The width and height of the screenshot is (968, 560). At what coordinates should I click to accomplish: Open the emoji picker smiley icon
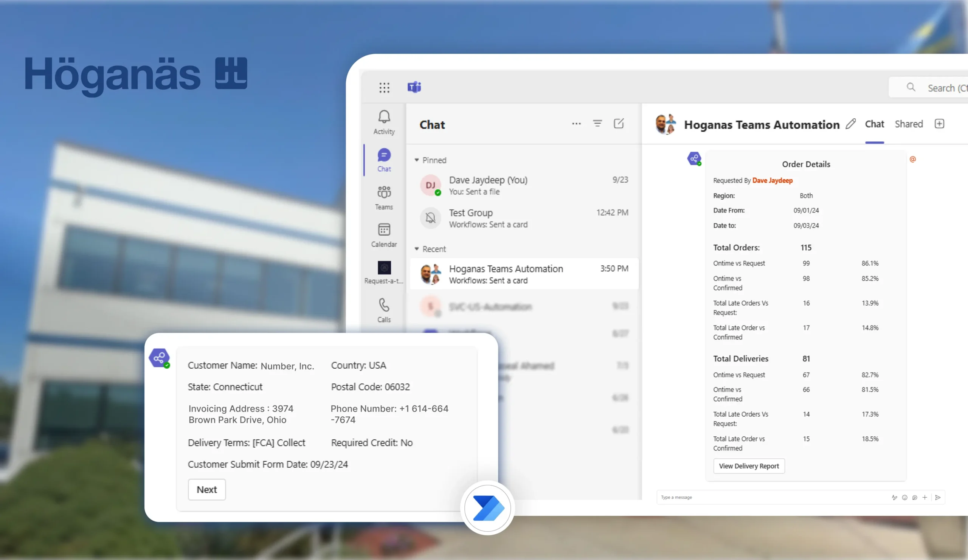(x=904, y=497)
